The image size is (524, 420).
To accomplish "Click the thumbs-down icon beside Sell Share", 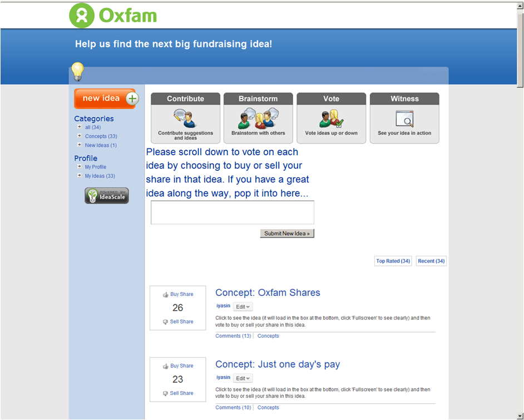I will coord(166,322).
